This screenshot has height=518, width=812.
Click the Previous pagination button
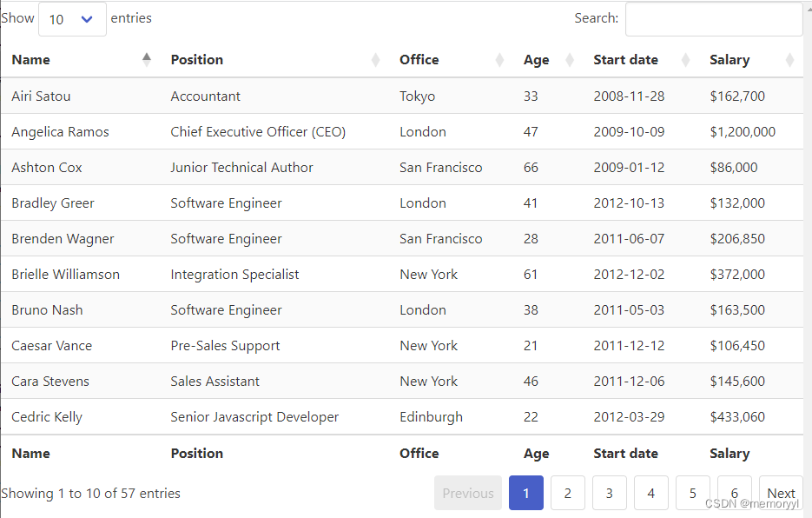468,493
